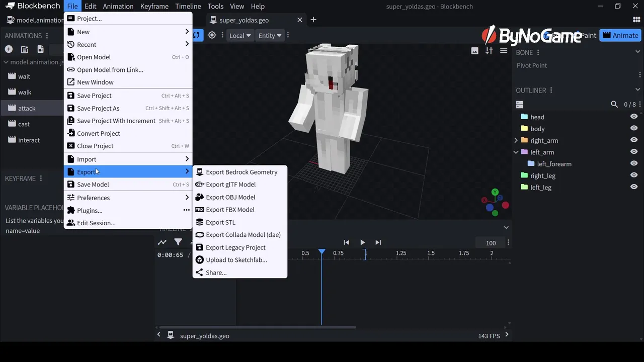Open the Outliner panel options dots
This screenshot has width=644, height=362.
click(x=551, y=90)
